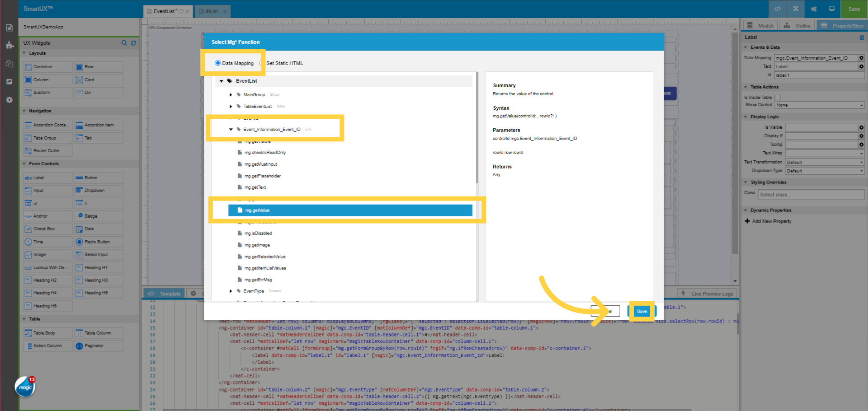868x411 pixels.
Task: Click the code view </> icon in top toolbar
Action: click(x=778, y=9)
